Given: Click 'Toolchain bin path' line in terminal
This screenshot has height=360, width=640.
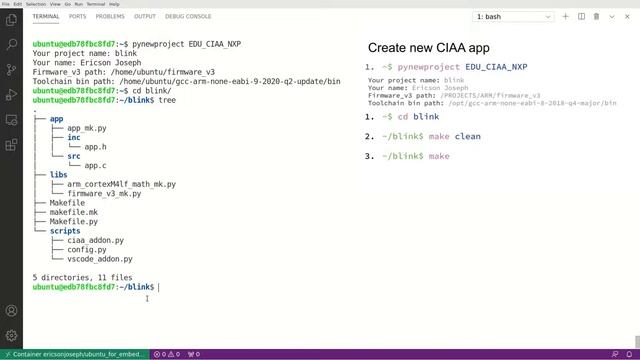Looking at the screenshot, I should click(x=187, y=82).
